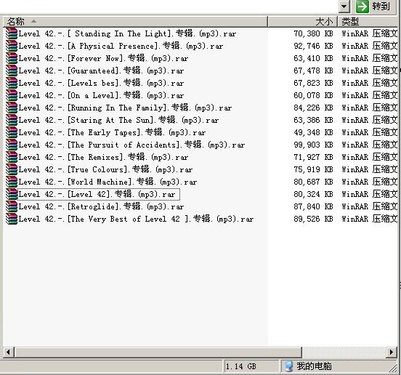Image resolution: width=401 pixels, height=375 pixels.
Task: Sort by the 名称 (Name) column header
Action: pyautogui.click(x=135, y=22)
